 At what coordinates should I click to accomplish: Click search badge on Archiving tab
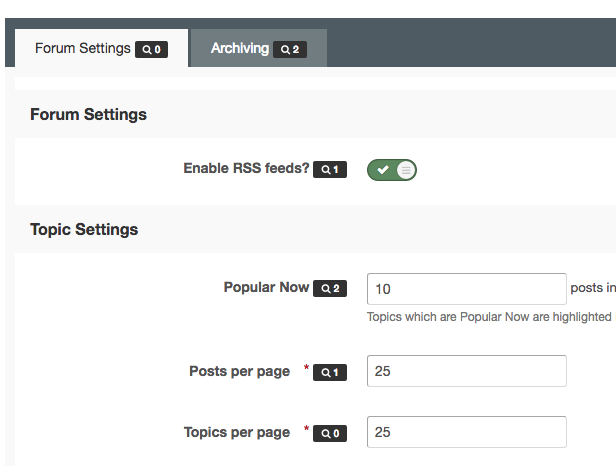tap(290, 49)
